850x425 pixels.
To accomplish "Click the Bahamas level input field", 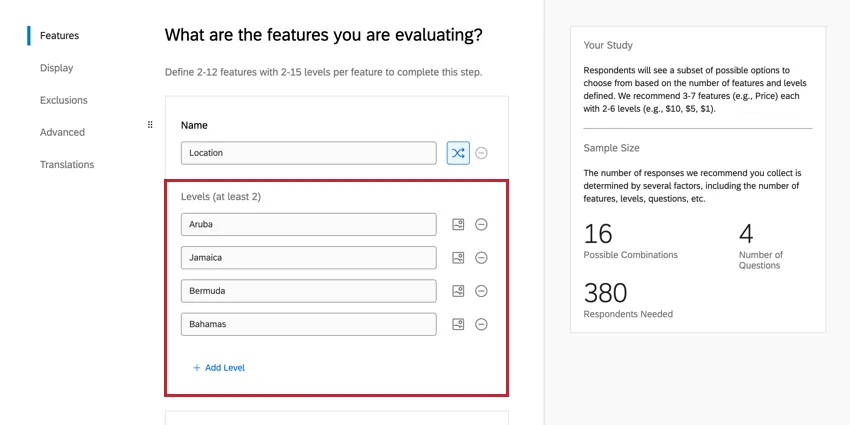I will click(308, 324).
